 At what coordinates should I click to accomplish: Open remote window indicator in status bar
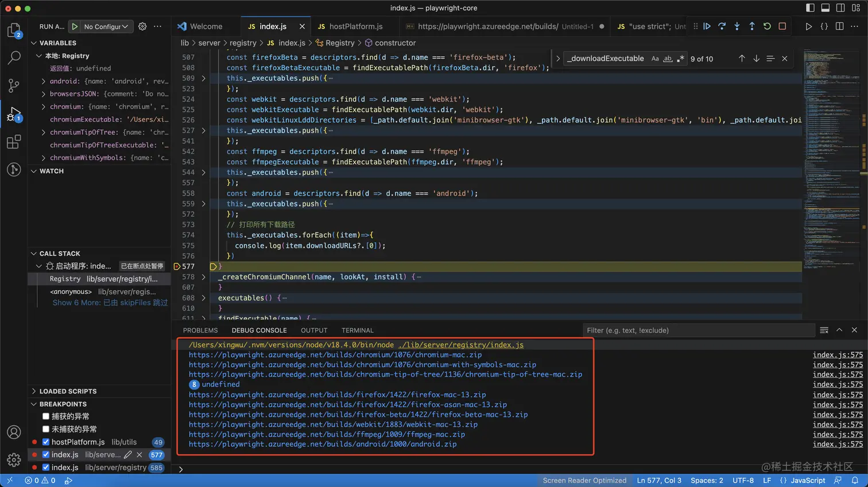pos(10,481)
